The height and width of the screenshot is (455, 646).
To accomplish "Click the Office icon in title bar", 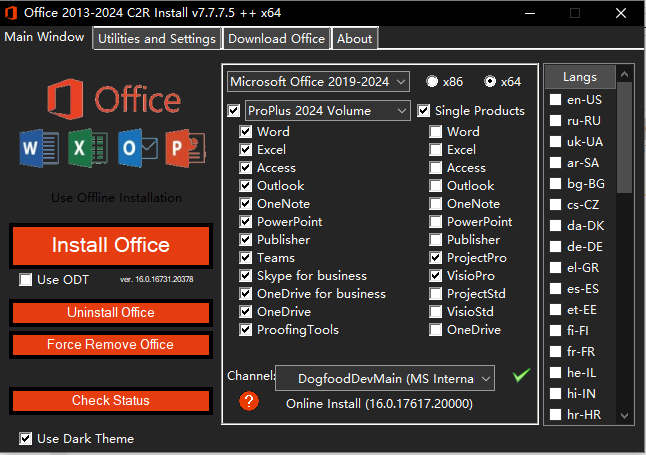I will pyautogui.click(x=11, y=13).
